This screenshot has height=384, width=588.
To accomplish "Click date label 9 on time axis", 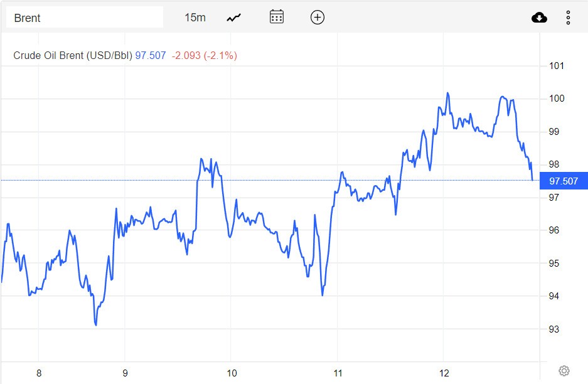I will point(125,373).
